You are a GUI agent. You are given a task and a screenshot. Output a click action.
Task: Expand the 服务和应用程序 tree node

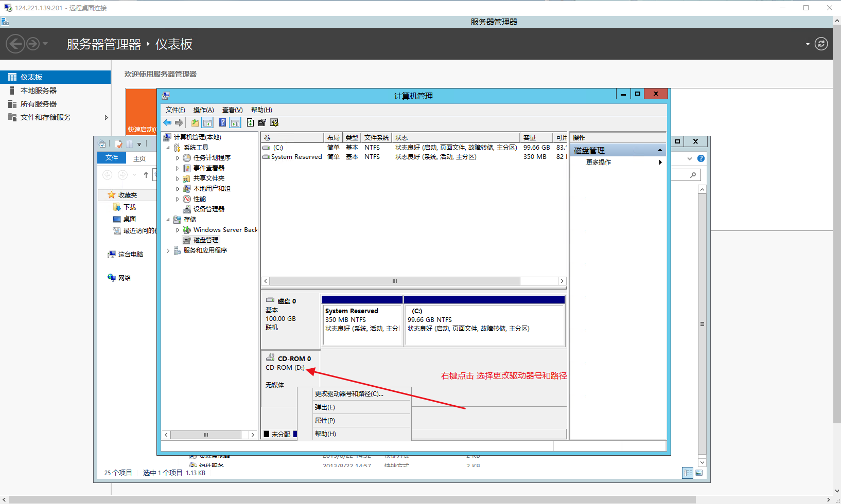(x=168, y=250)
